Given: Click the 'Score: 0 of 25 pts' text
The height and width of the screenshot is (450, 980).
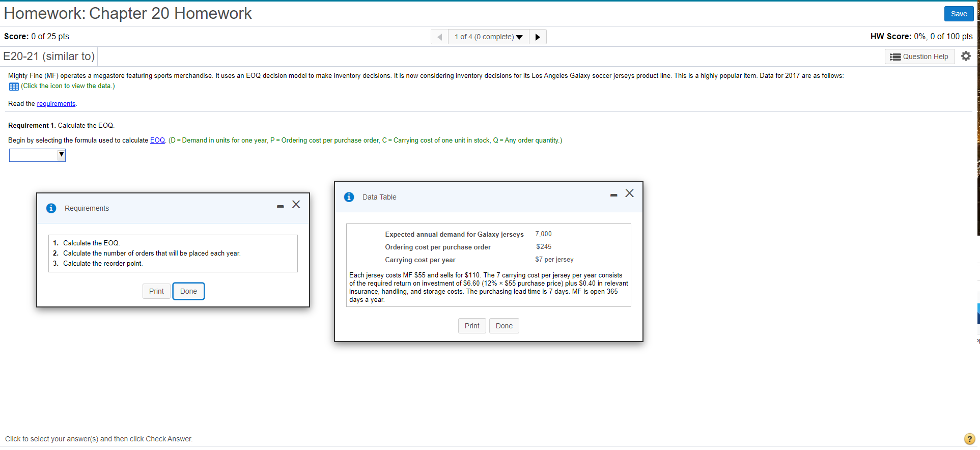Looking at the screenshot, I should (37, 37).
